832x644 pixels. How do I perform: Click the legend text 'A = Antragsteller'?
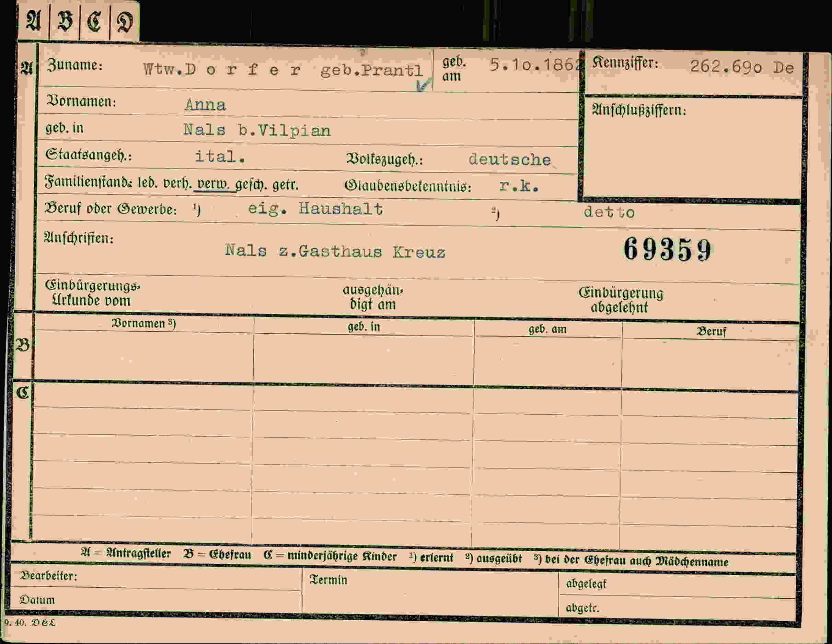126,553
